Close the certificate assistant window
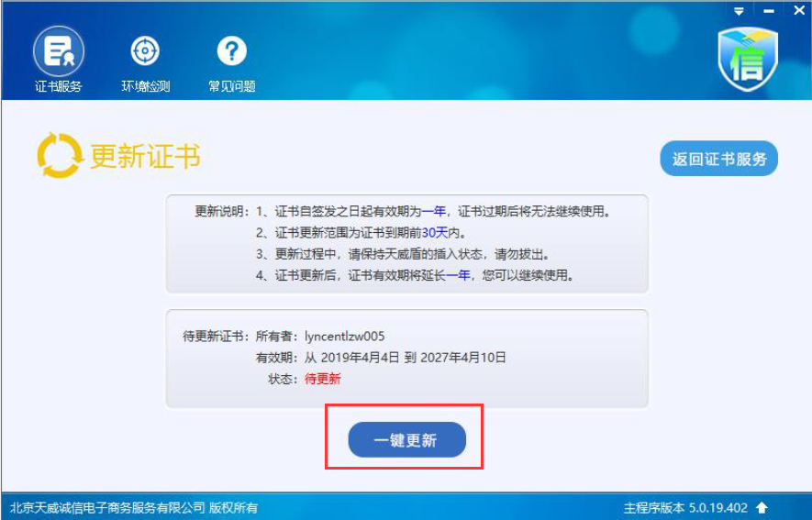 coord(799,10)
